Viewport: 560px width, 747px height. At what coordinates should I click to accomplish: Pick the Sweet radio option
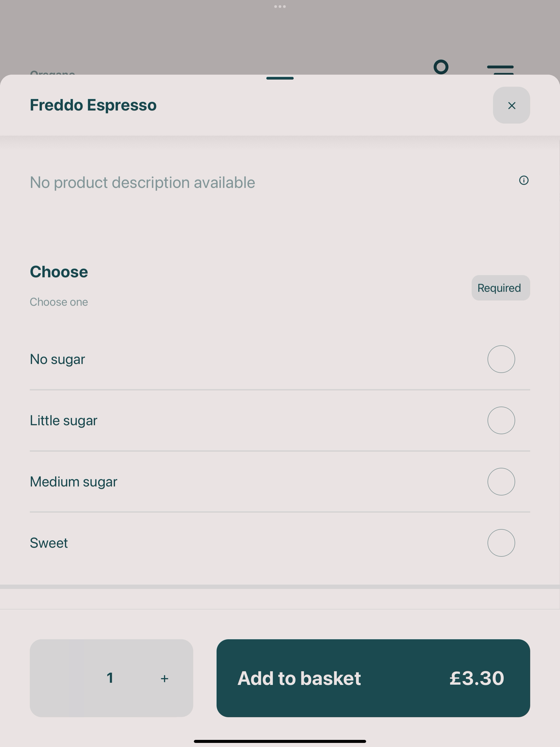[x=501, y=543]
